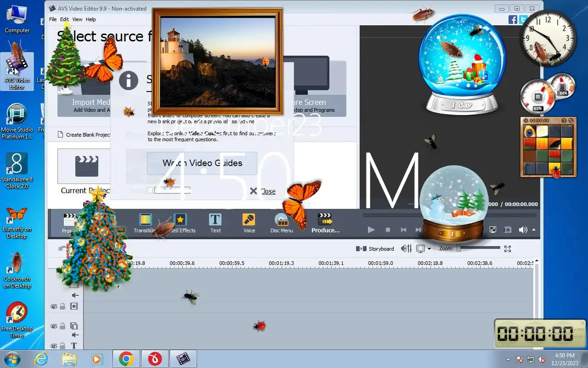Mute the preview volume speaker icon
The height and width of the screenshot is (368, 588).
523,230
